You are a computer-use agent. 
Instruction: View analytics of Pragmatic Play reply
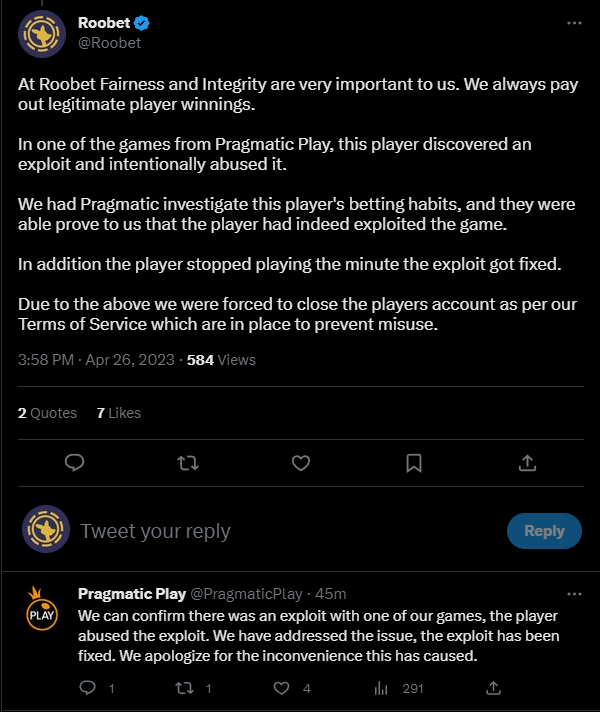click(x=381, y=688)
